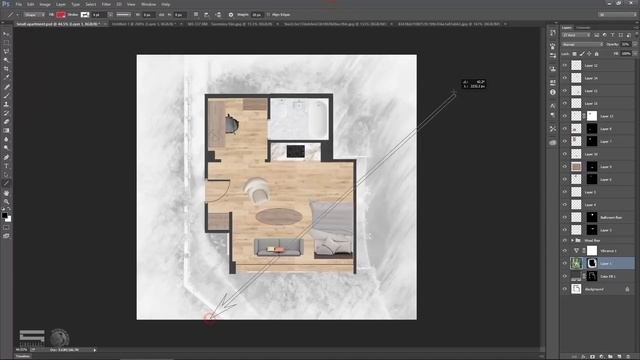This screenshot has width=640, height=360.
Task: Open the status bar info arrow
Action: point(95,350)
